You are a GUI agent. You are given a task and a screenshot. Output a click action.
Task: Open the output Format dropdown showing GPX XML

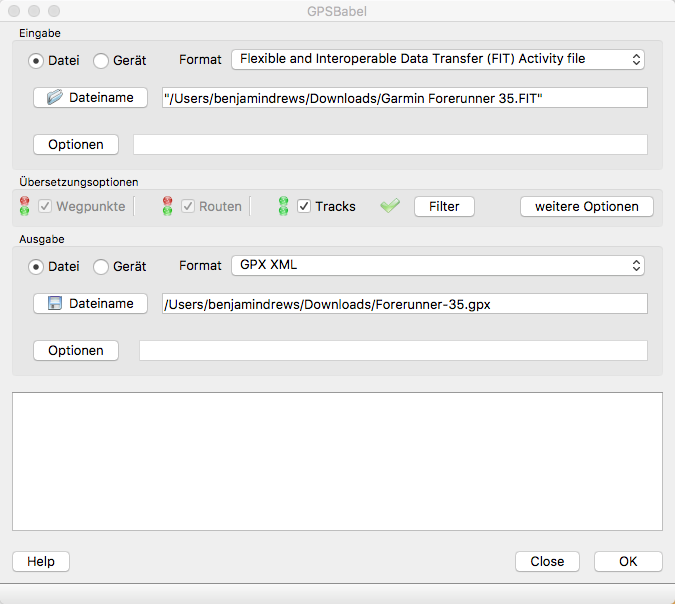tap(437, 266)
